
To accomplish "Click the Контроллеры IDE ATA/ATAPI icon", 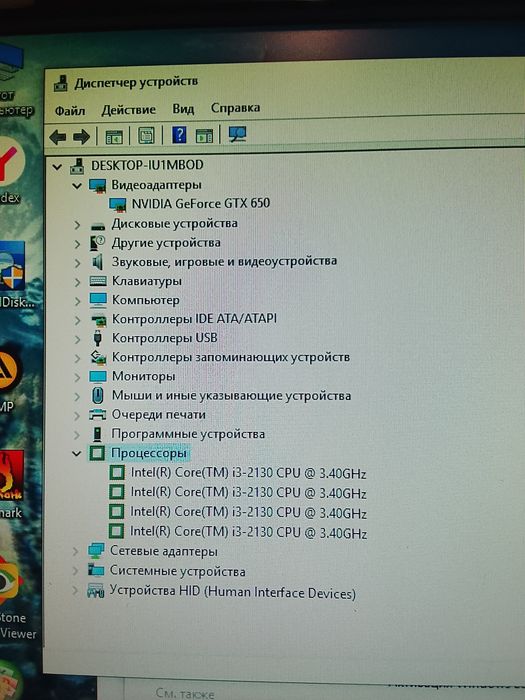I will [x=98, y=320].
